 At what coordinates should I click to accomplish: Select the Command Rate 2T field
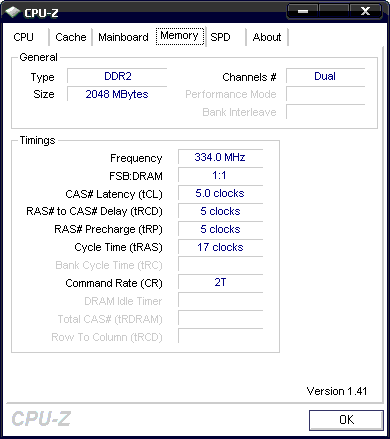pyautogui.click(x=220, y=283)
